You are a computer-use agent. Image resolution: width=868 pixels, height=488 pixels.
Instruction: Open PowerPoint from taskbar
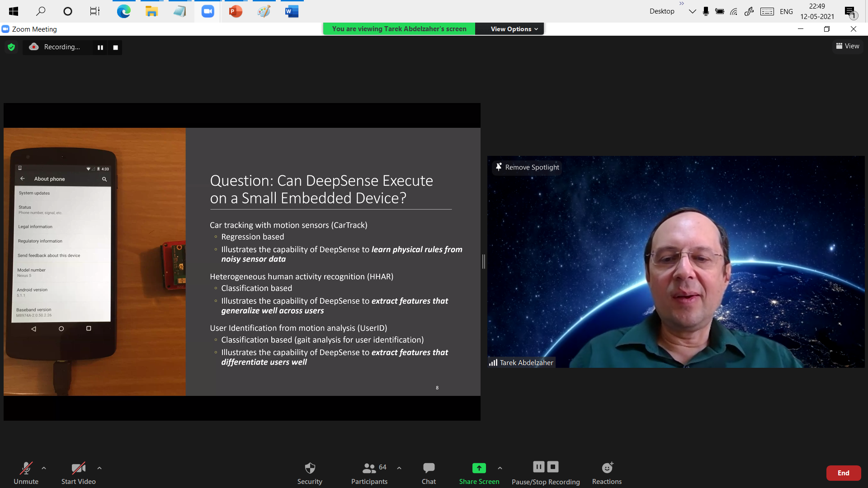pyautogui.click(x=236, y=11)
